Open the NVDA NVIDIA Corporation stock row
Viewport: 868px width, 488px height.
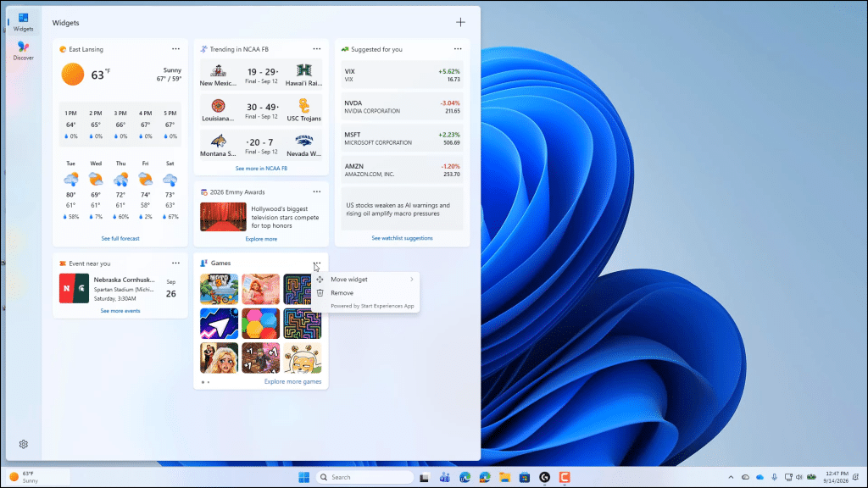tap(402, 107)
